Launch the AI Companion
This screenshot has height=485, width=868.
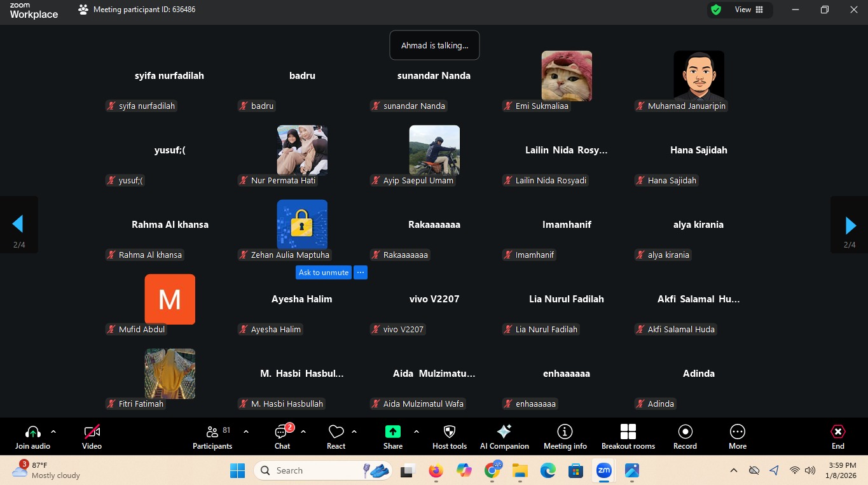point(504,437)
